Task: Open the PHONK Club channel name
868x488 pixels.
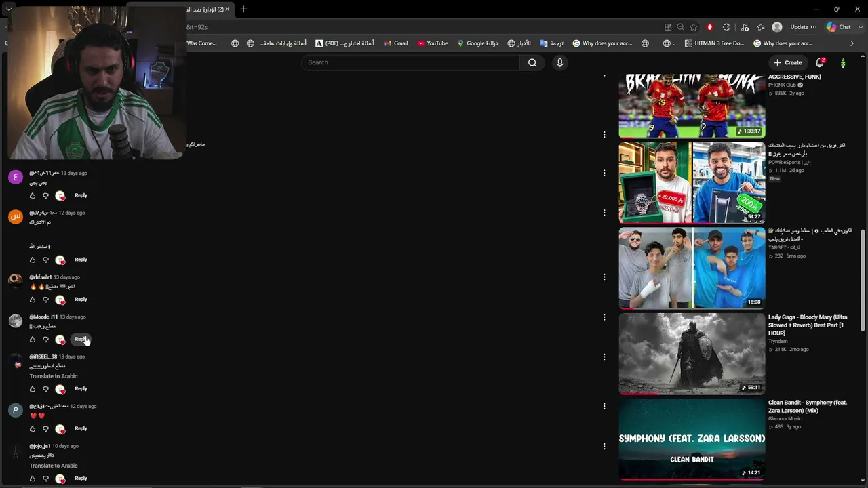Action: click(x=782, y=85)
